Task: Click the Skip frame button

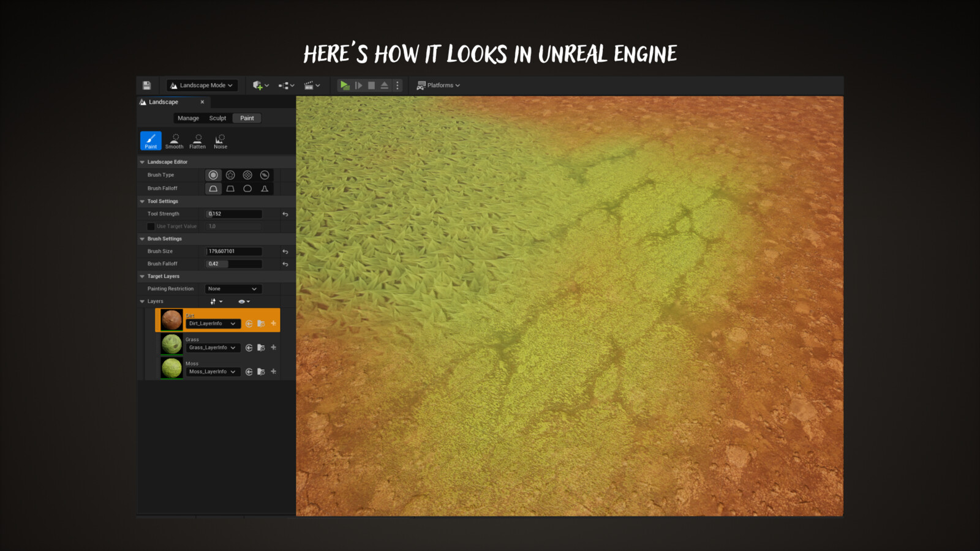Action: pyautogui.click(x=358, y=85)
